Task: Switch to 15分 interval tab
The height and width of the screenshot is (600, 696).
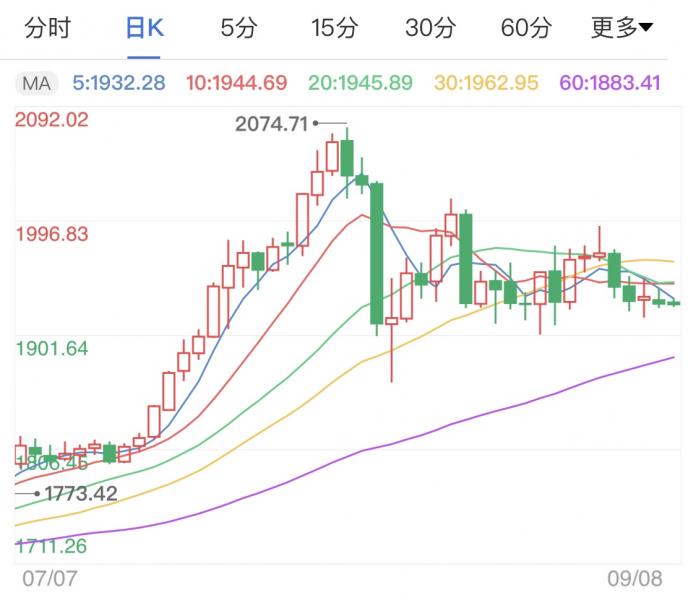Action: (333, 28)
